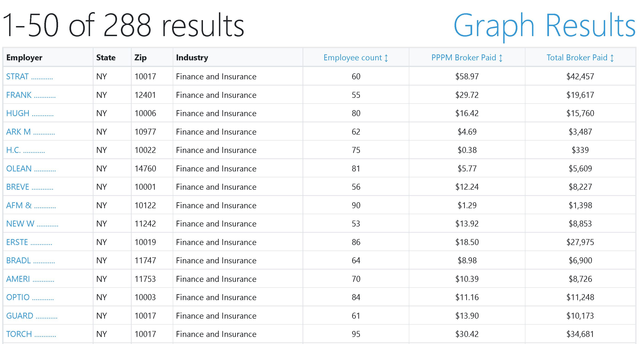Select the GUARD employer link

[32, 316]
